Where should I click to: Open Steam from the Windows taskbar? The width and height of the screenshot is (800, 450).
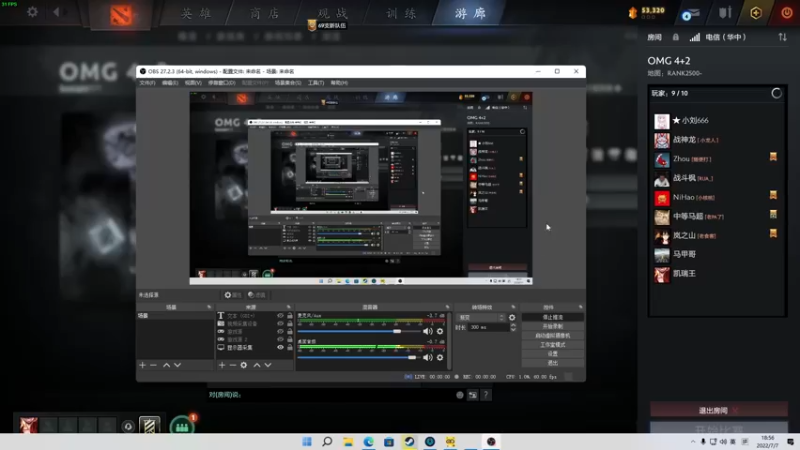tap(409, 442)
